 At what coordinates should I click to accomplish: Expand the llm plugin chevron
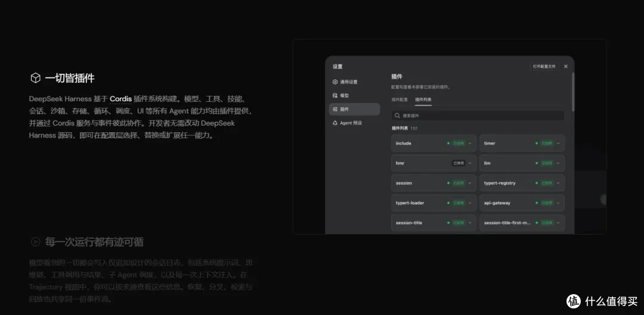coord(558,163)
